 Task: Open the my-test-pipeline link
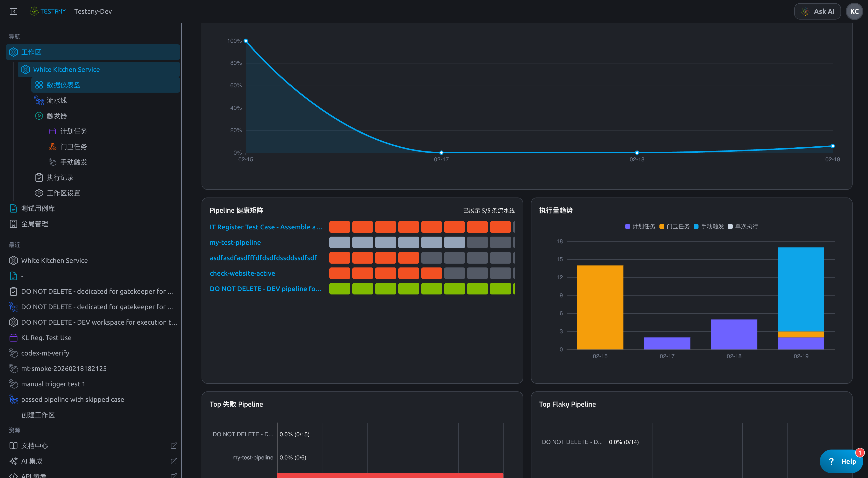(235, 242)
